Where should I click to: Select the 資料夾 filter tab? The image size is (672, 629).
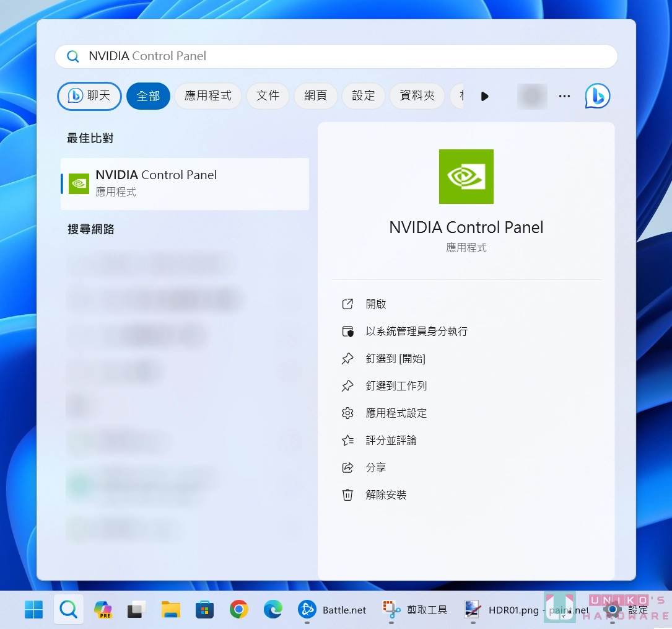coord(417,95)
